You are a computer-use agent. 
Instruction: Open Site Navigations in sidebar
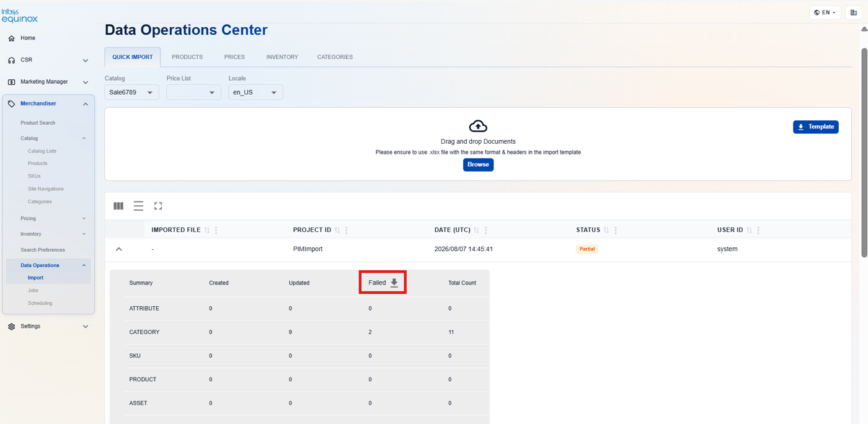tap(46, 189)
